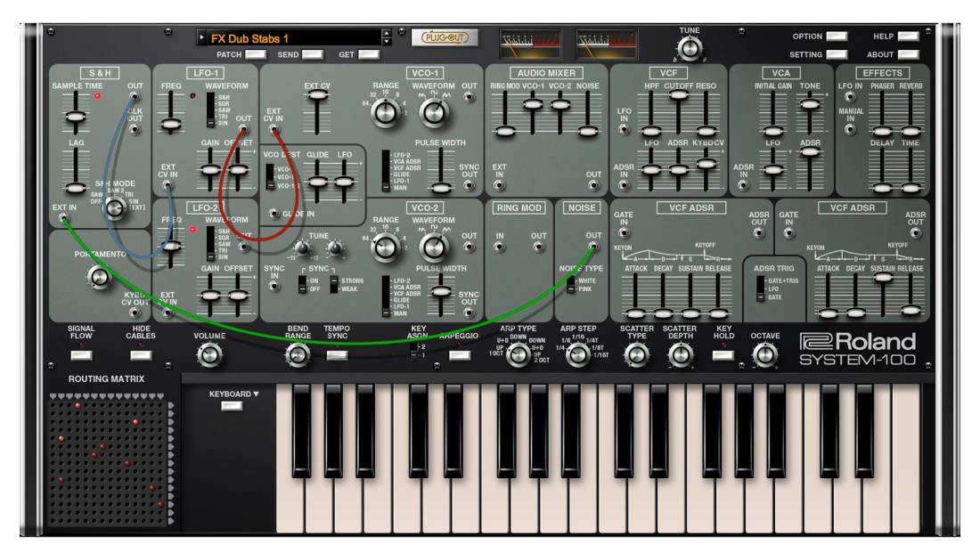Open the OPTION menu button
Viewport: 980px width, 560px height.
pyautogui.click(x=837, y=37)
